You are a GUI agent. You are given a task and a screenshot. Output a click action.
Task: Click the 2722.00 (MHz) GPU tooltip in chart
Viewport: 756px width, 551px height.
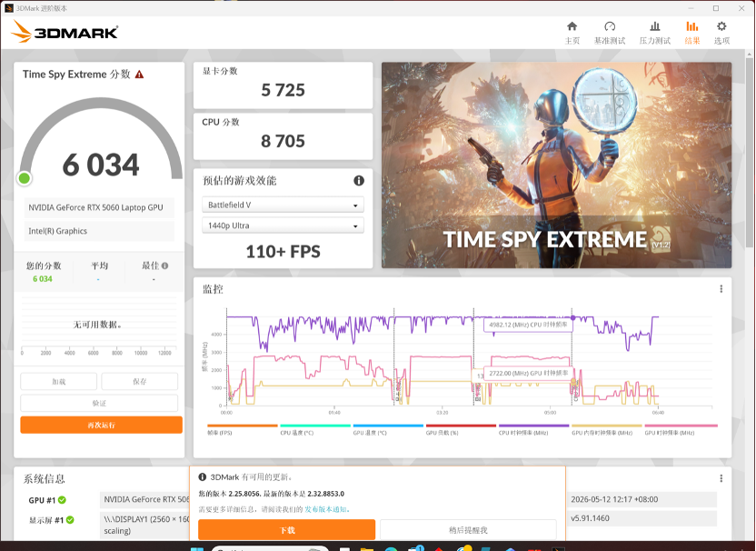pyautogui.click(x=528, y=373)
